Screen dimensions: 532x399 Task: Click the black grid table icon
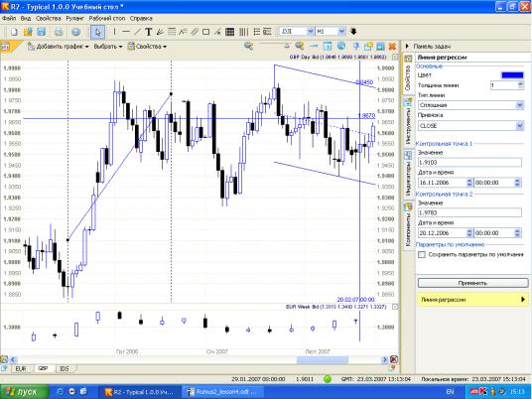click(x=229, y=32)
